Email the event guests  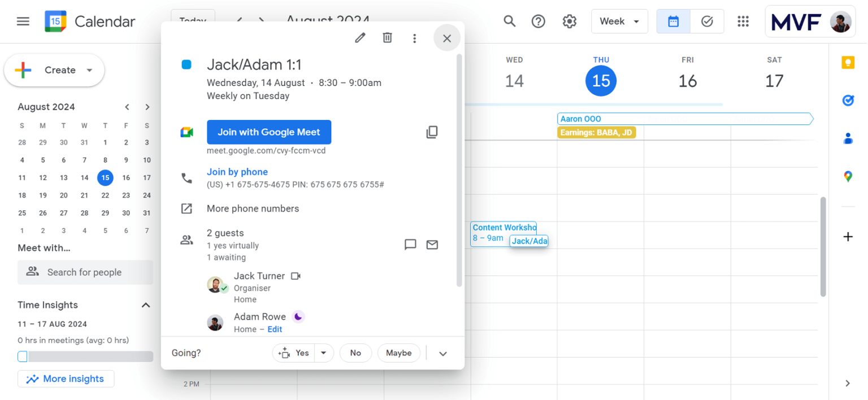pos(432,244)
